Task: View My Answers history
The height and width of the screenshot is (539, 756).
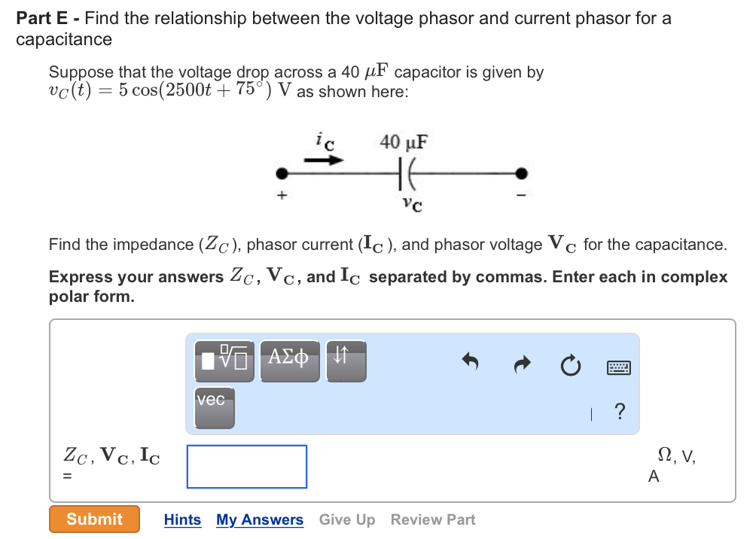Action: pyautogui.click(x=260, y=519)
